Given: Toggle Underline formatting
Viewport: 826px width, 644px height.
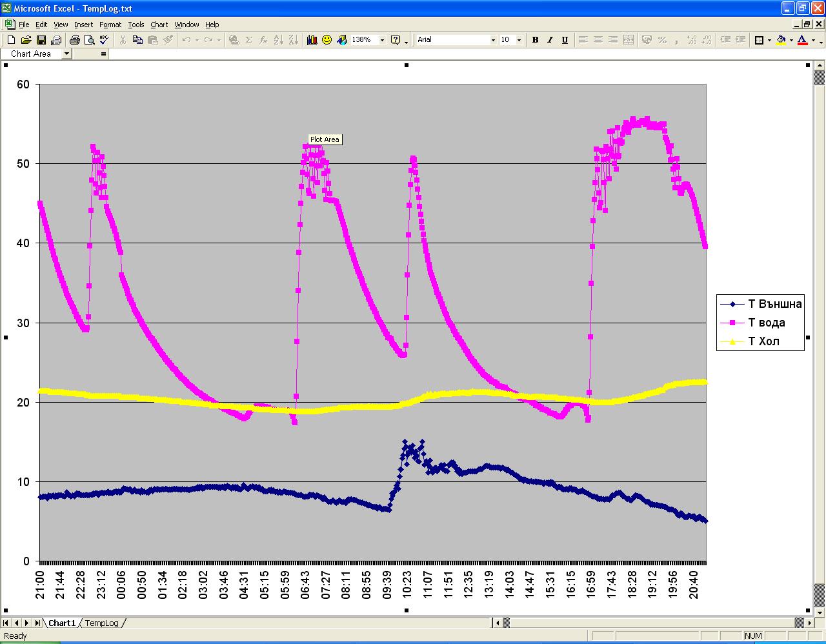Looking at the screenshot, I should [x=565, y=40].
